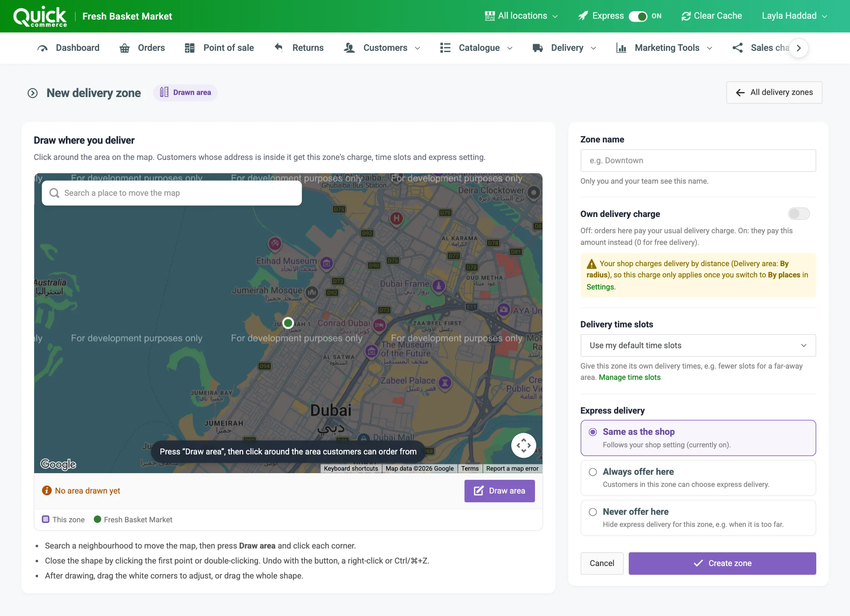The width and height of the screenshot is (850, 616).
Task: Open the Manage time slots link
Action: (629, 377)
